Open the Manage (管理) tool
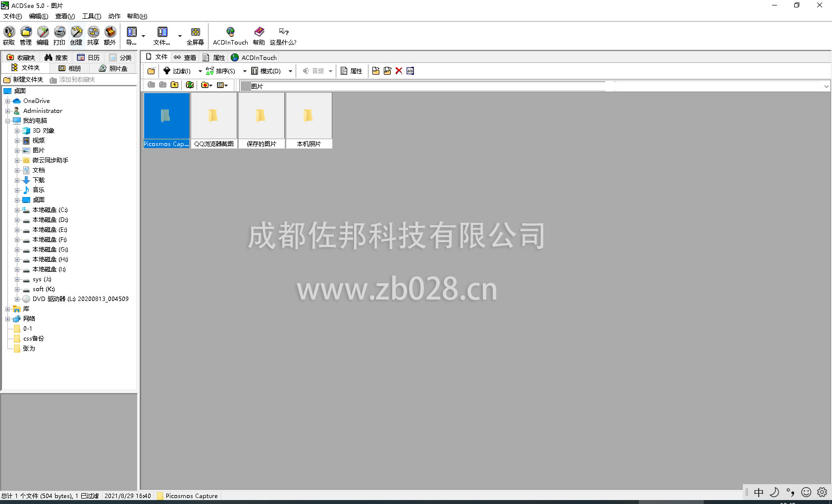The height and width of the screenshot is (504, 832). coord(26,36)
